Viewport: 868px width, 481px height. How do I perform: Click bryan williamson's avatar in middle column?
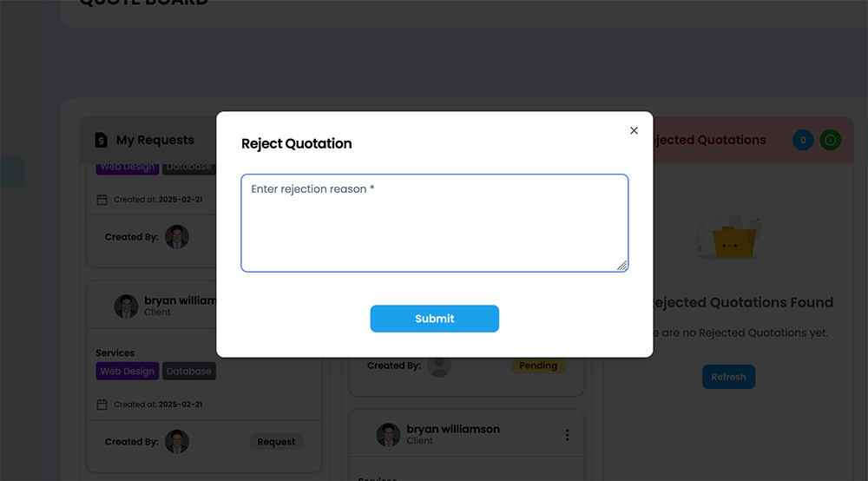389,435
